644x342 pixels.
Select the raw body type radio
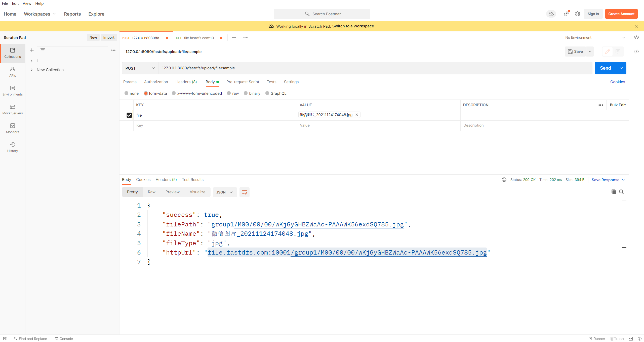tap(229, 93)
